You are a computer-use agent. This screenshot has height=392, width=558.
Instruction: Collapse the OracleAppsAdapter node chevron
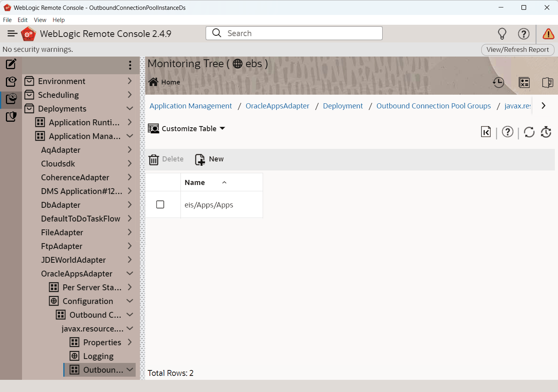click(x=130, y=273)
